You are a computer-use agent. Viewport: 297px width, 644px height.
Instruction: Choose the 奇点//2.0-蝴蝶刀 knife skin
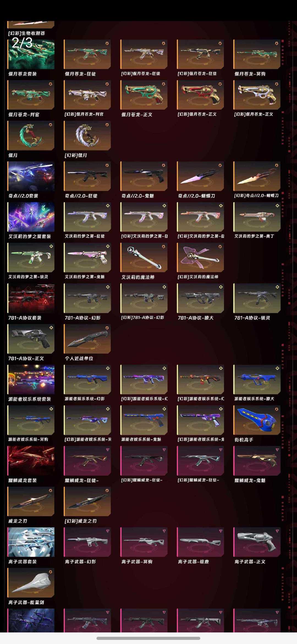click(x=200, y=176)
